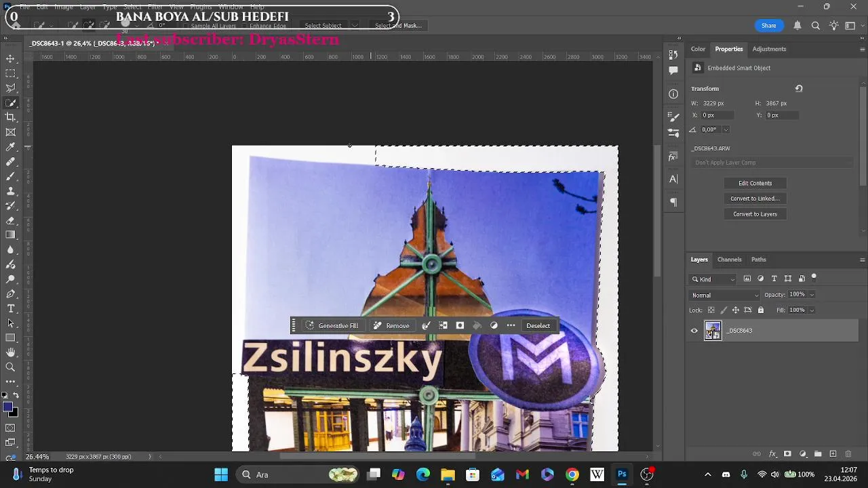Select the Layers tab

(x=699, y=260)
